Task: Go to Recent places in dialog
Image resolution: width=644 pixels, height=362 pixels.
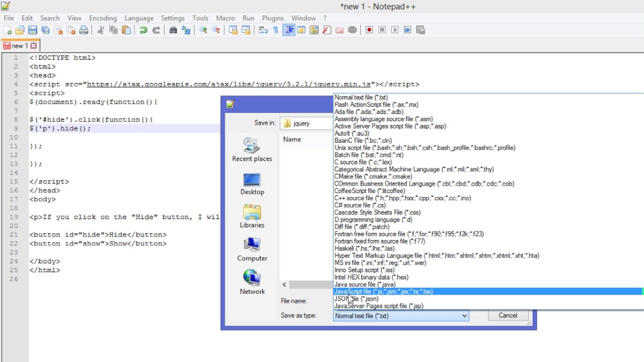Action: 252,150
